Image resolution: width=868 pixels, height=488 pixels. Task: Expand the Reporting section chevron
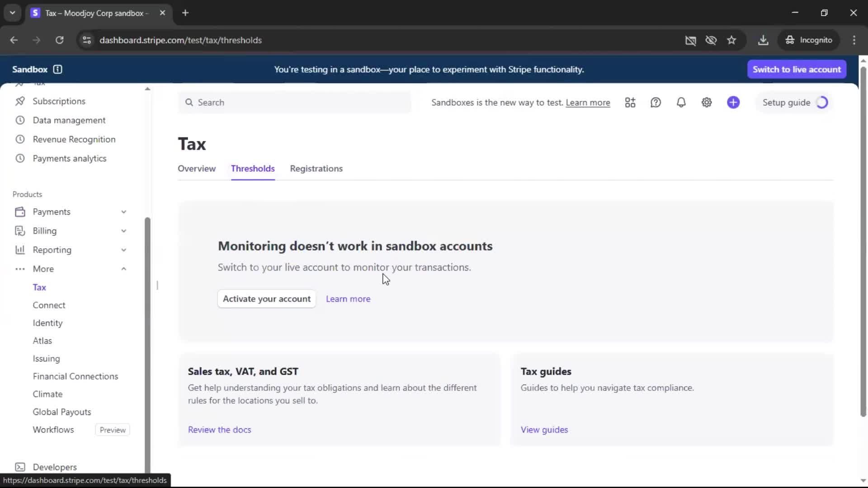(x=123, y=250)
